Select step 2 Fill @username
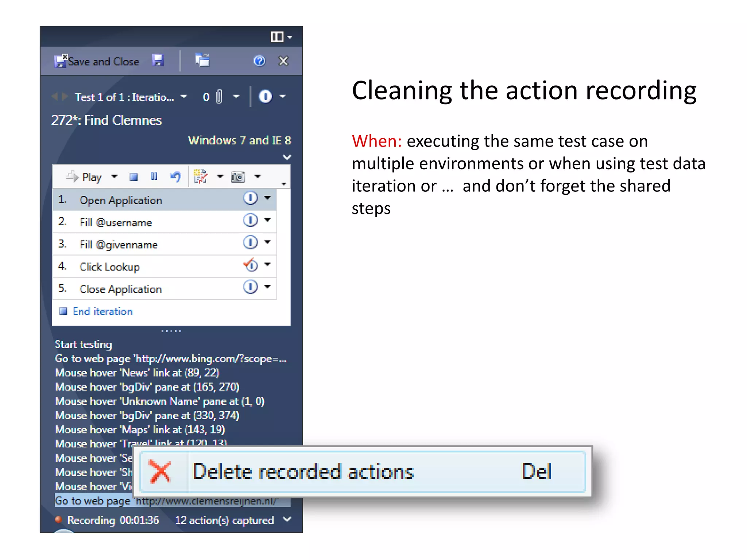The image size is (747, 560). click(x=165, y=222)
